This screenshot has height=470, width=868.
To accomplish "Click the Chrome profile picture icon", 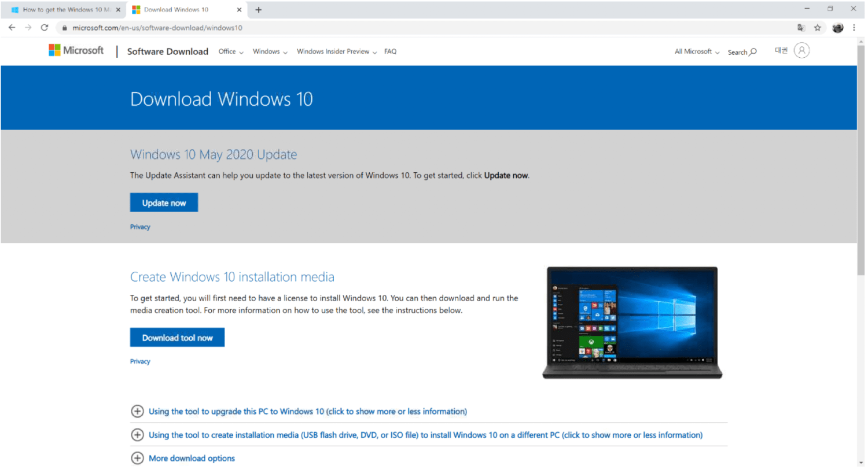I will tap(837, 28).
